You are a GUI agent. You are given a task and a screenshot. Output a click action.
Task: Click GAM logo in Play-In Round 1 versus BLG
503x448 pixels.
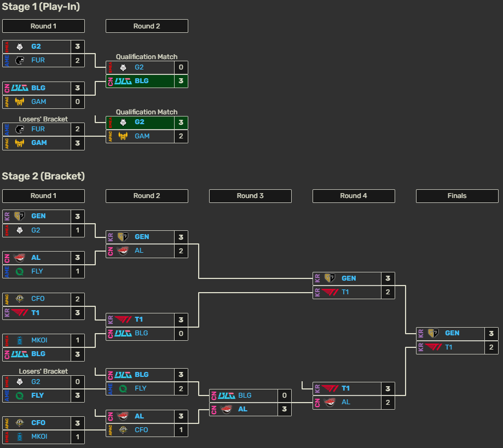[20, 102]
